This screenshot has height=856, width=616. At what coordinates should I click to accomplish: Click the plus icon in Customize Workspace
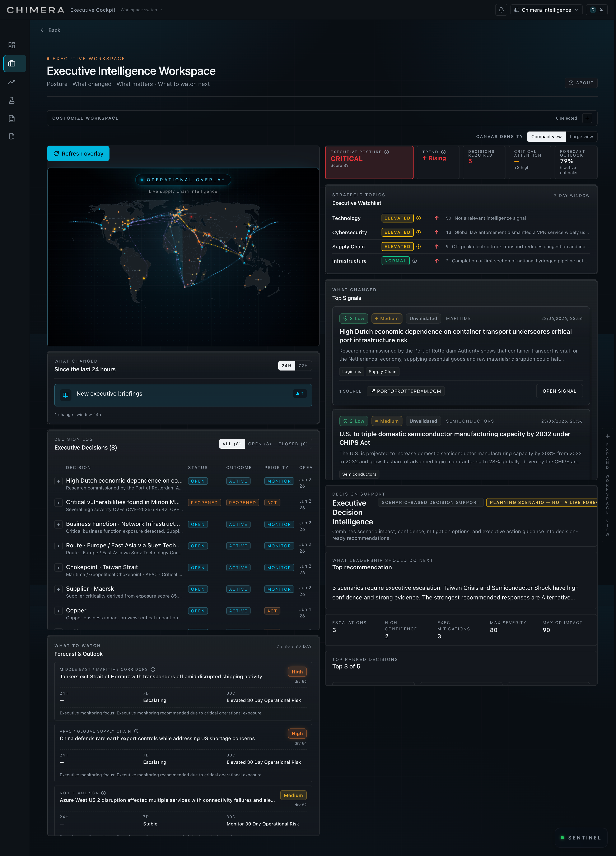tap(587, 118)
